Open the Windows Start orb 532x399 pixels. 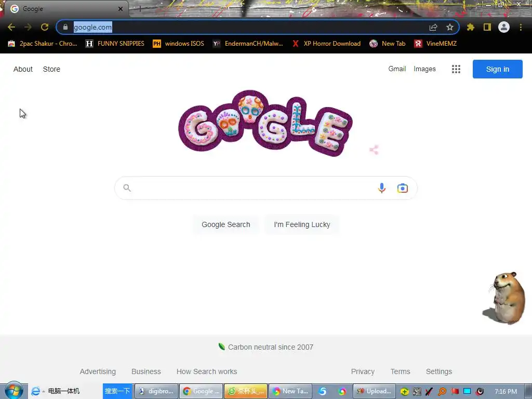[x=14, y=391]
